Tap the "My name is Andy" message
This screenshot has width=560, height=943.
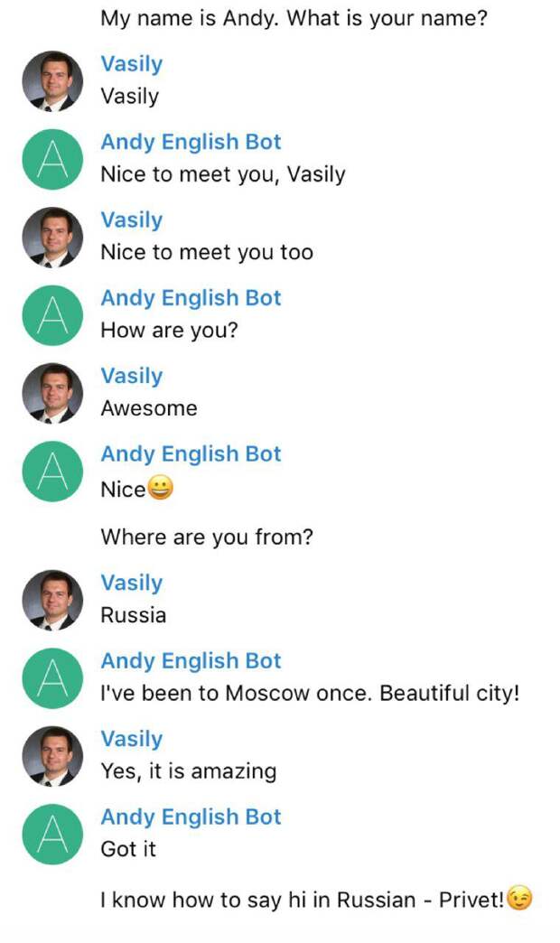click(294, 18)
